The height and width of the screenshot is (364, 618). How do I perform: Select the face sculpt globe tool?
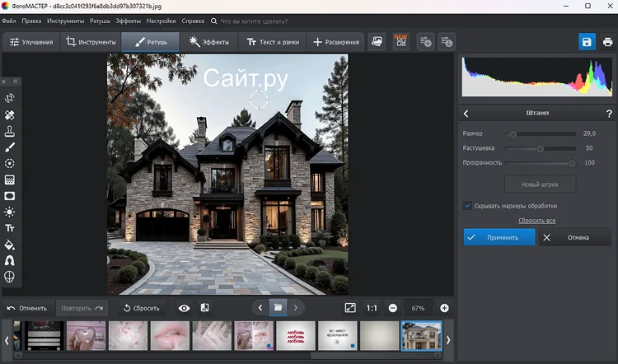pyautogui.click(x=9, y=277)
